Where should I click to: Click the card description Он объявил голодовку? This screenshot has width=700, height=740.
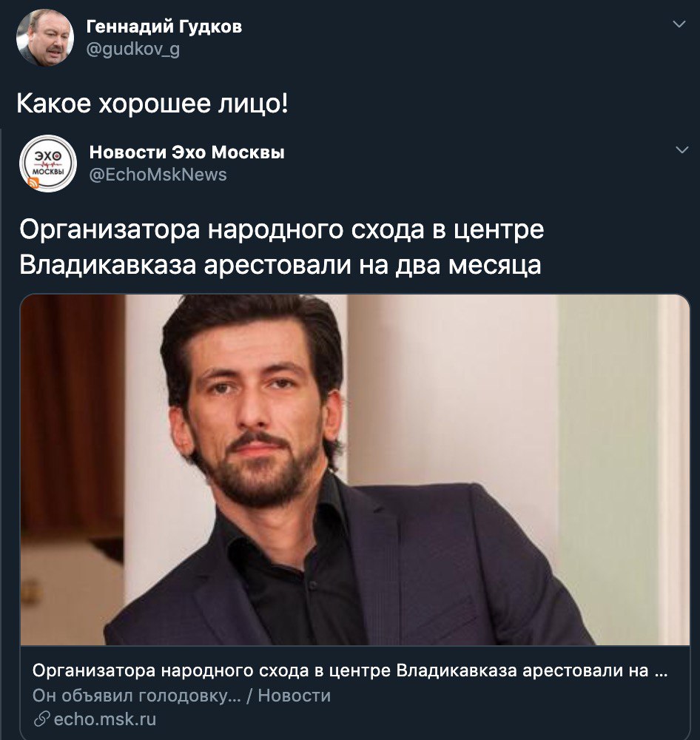pos(136,696)
